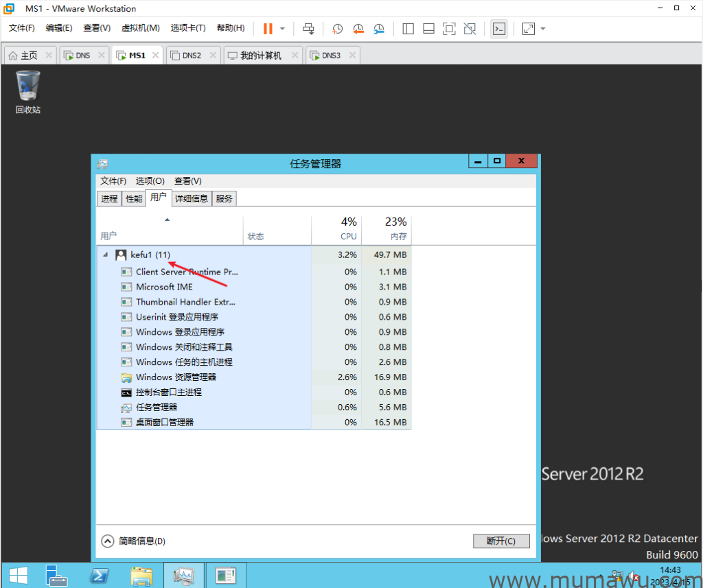Open the rightmost pinned taskbar window icon
This screenshot has width=703, height=588.
(225, 576)
